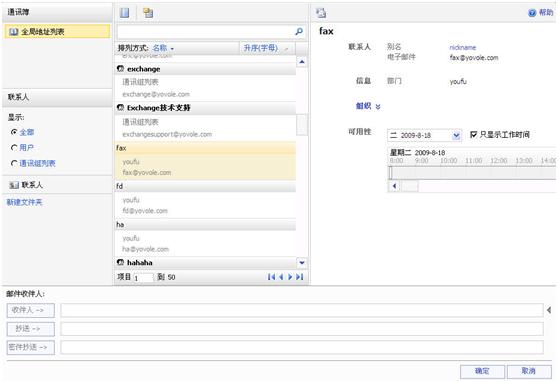558x381 pixels.
Task: Go to last page of results
Action: 300,277
